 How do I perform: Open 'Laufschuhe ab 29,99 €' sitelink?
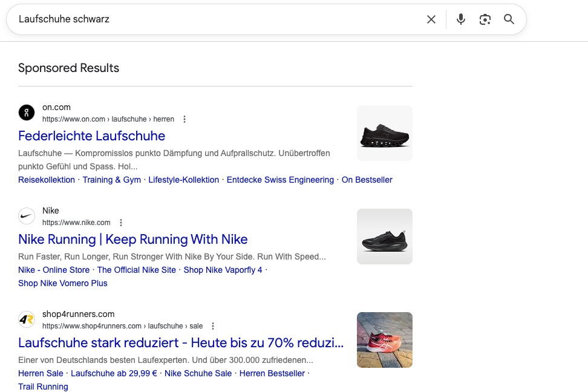pyautogui.click(x=114, y=374)
